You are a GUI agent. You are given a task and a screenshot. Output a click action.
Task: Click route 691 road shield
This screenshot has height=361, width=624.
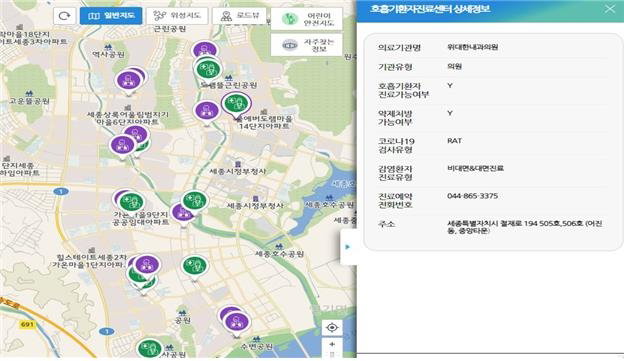[x=27, y=324]
